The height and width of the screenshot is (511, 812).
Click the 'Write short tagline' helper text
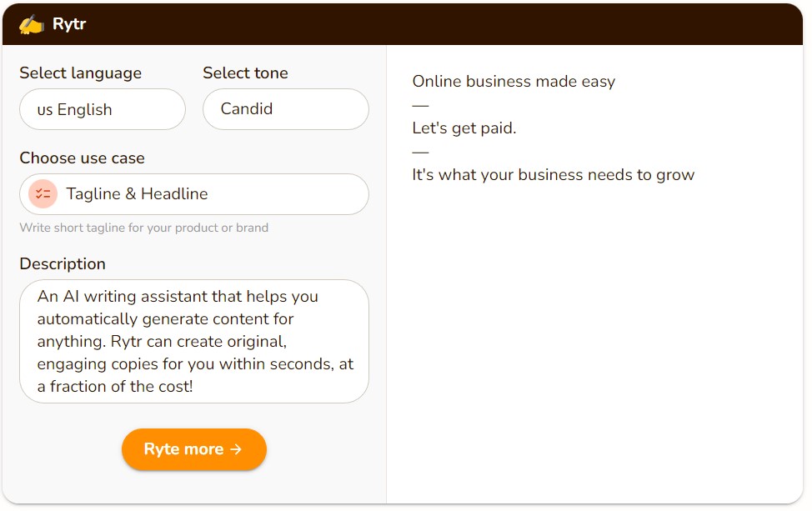pyautogui.click(x=143, y=228)
